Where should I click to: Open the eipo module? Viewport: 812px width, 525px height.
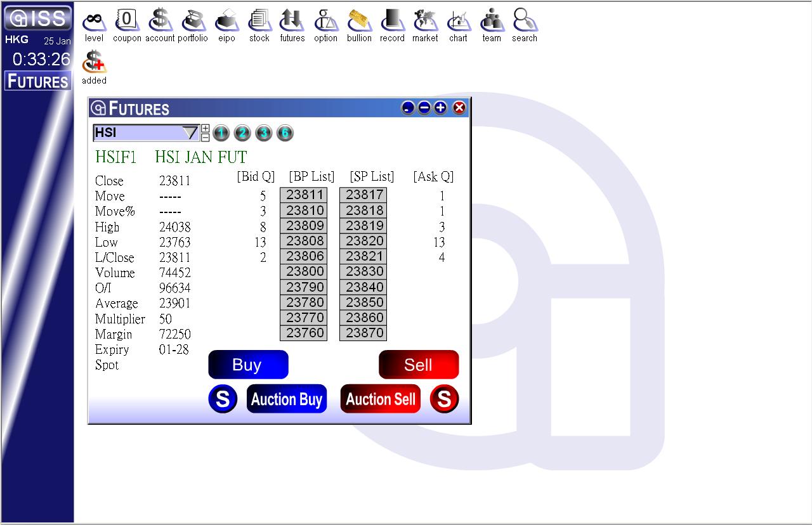[x=226, y=25]
